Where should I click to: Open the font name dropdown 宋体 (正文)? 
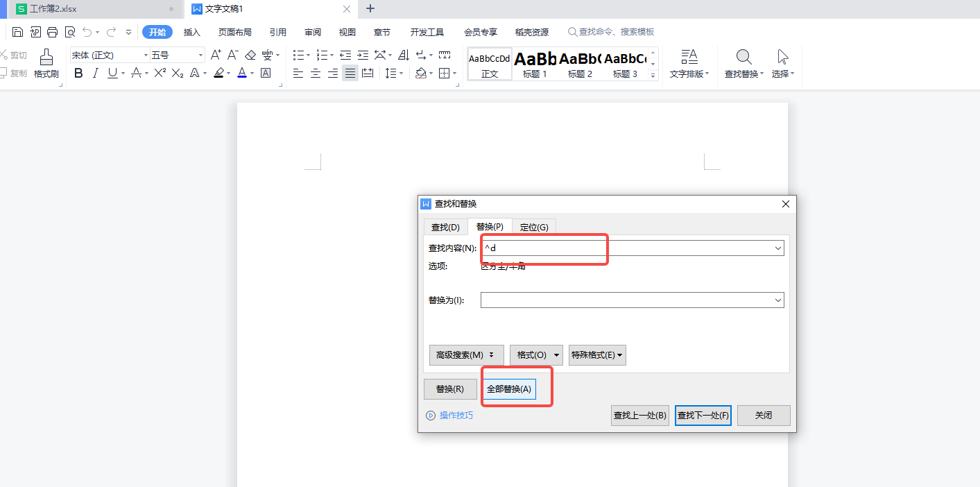pyautogui.click(x=110, y=55)
